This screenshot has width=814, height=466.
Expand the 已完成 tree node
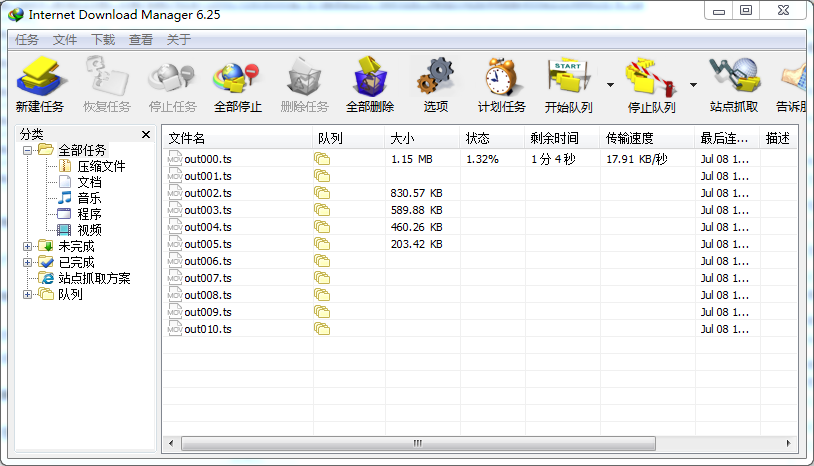[x=28, y=263]
